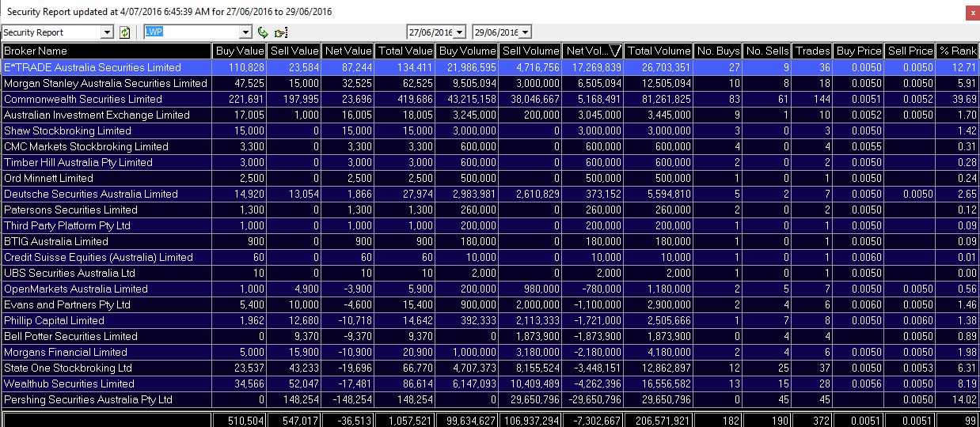Sort by Buy Volume column header

click(x=468, y=51)
